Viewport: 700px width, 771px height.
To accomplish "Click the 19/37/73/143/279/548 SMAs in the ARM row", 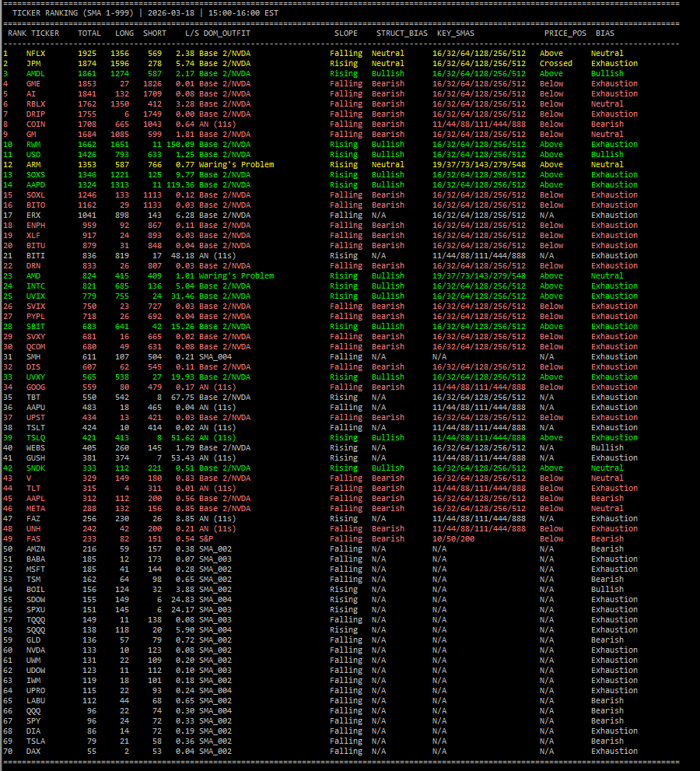I will pyautogui.click(x=479, y=165).
